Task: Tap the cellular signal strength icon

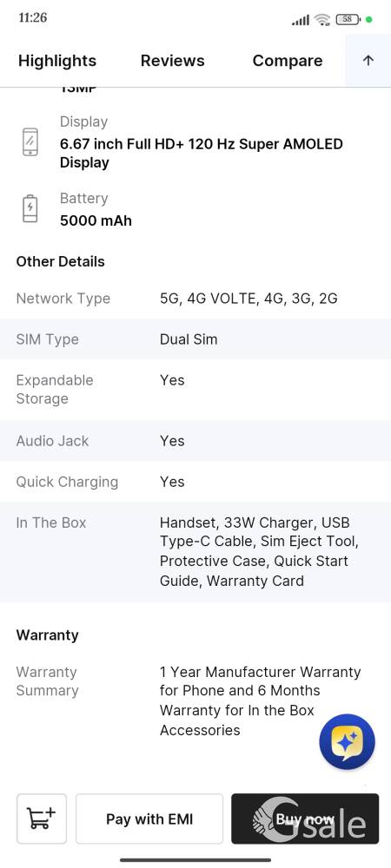Action: (301, 21)
